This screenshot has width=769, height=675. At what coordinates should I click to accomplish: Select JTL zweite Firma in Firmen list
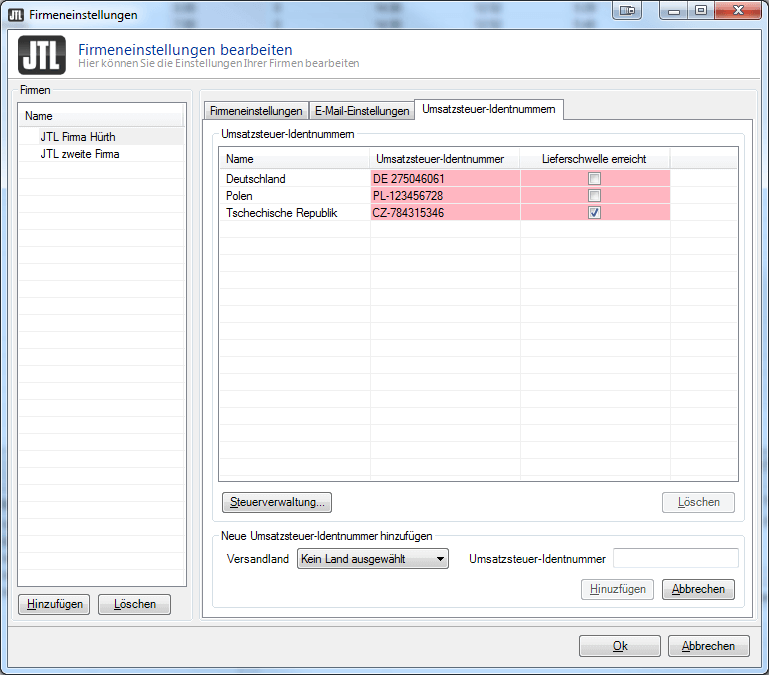(102, 154)
